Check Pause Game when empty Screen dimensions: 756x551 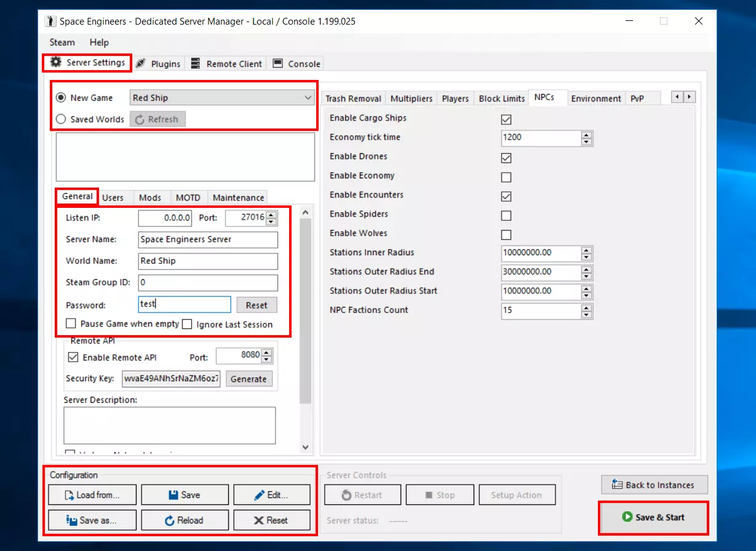click(71, 323)
